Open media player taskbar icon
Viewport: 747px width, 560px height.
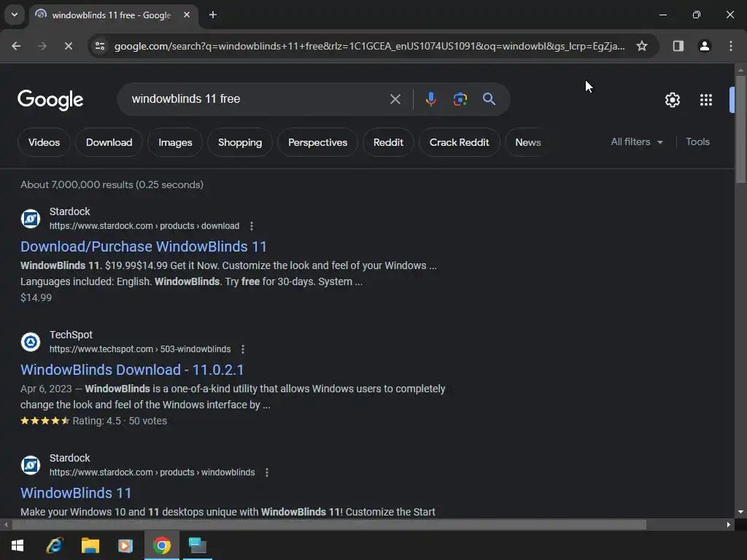point(125,545)
